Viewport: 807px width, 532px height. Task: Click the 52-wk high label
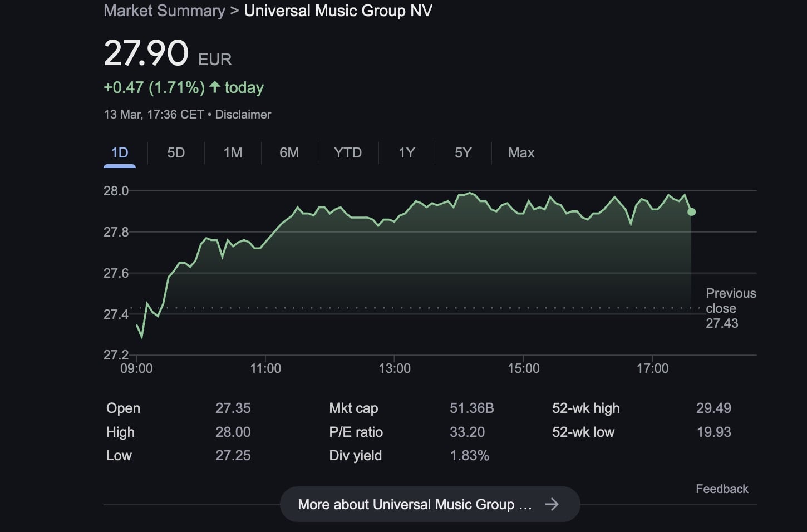point(585,408)
